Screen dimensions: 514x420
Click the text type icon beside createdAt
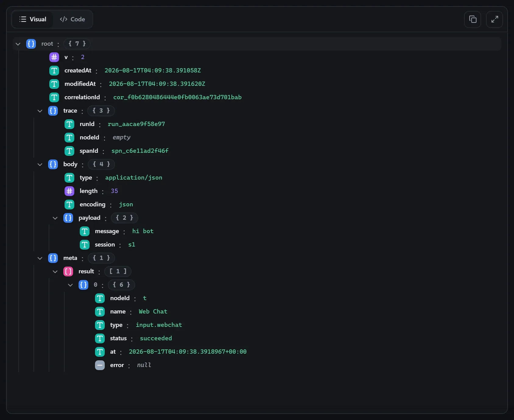54,71
